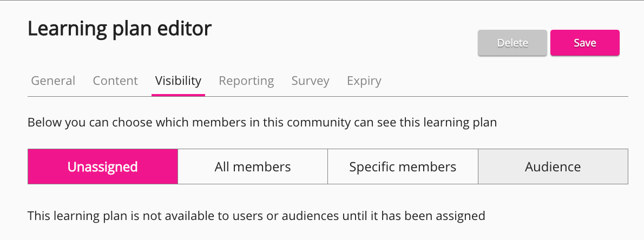Screen dimensions: 644x240
Task: Click the divider line below the tabs
Action: (x=411, y=96)
